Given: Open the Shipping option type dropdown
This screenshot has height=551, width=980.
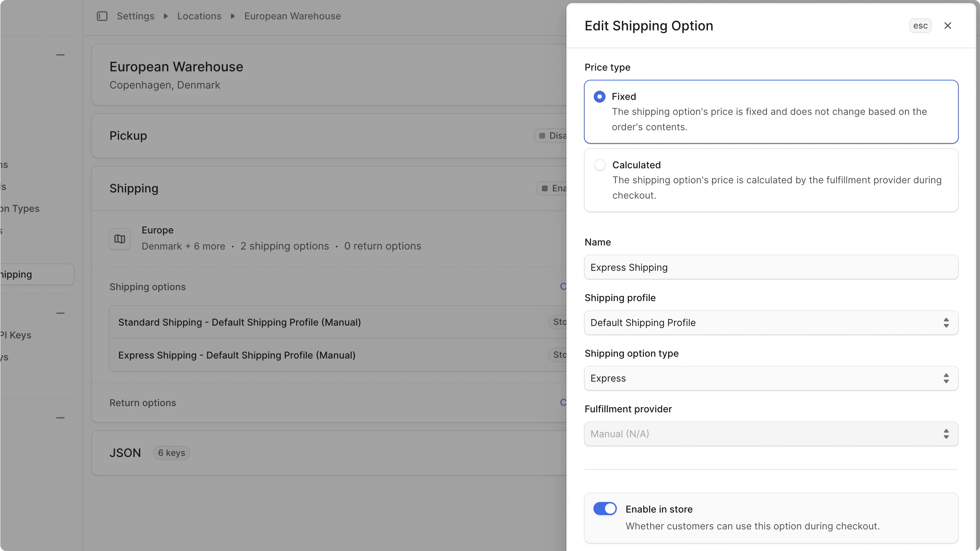Looking at the screenshot, I should 771,378.
